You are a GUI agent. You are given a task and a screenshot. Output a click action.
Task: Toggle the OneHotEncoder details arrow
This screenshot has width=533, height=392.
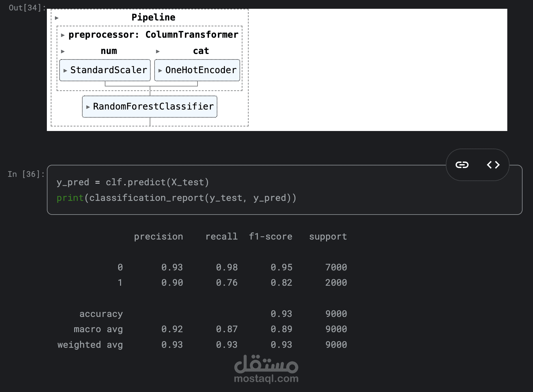tap(160, 71)
